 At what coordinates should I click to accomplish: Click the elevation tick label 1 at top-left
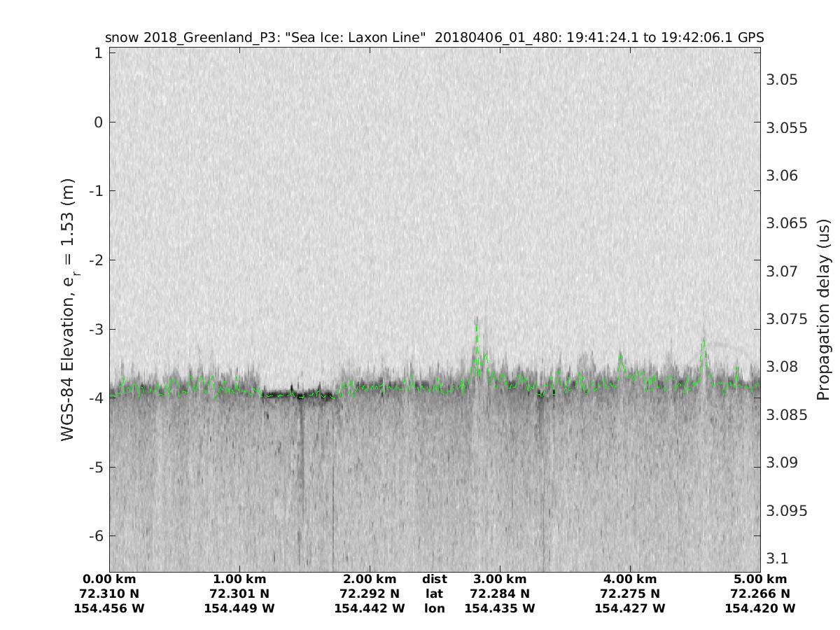(x=99, y=53)
